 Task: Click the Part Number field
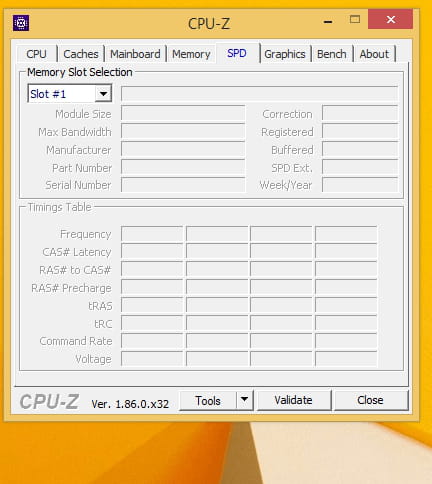click(183, 167)
